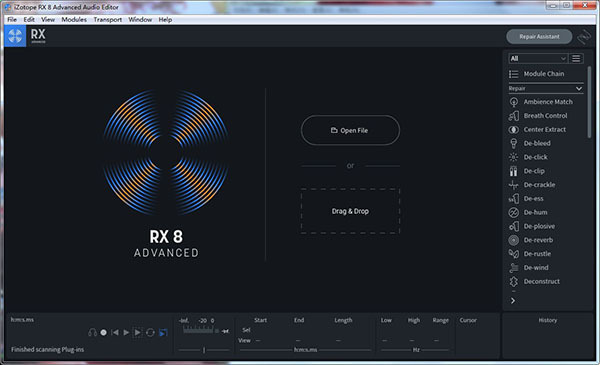
Task: Launch the Repair Assistant
Action: point(539,37)
